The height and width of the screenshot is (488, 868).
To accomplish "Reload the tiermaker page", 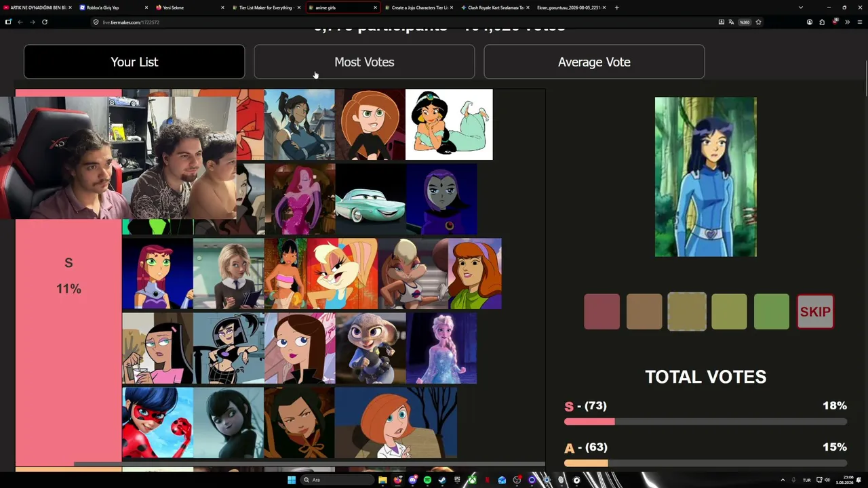I will (45, 22).
